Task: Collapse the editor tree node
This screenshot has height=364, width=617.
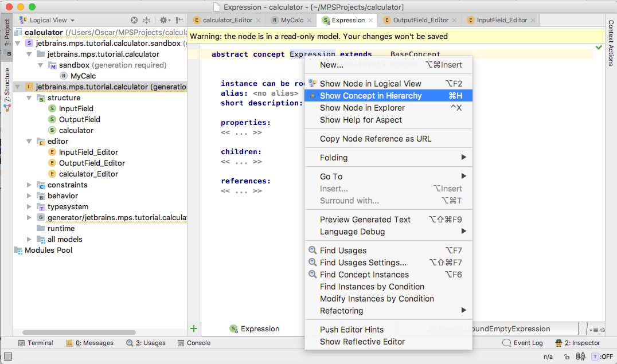Action: 30,141
